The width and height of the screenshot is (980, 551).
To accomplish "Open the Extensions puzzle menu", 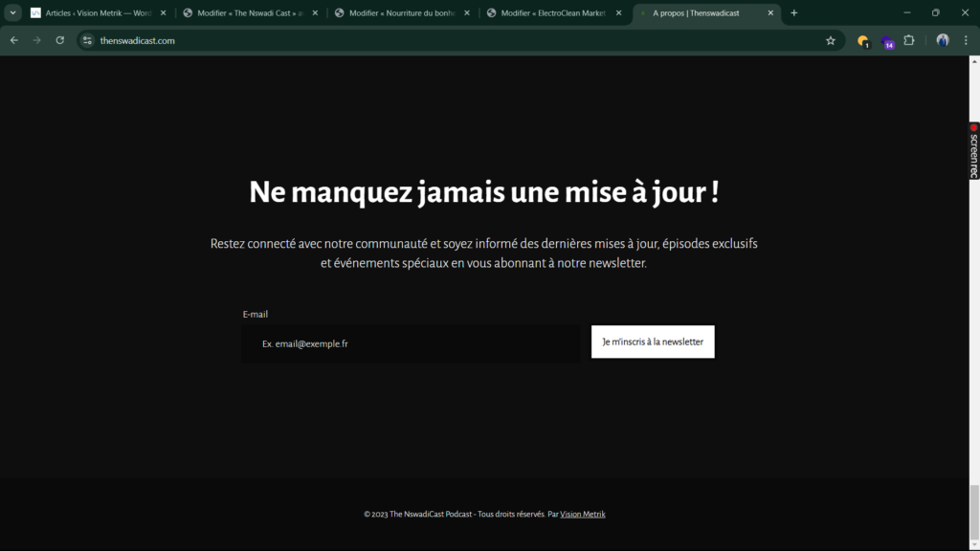I will 909,40.
